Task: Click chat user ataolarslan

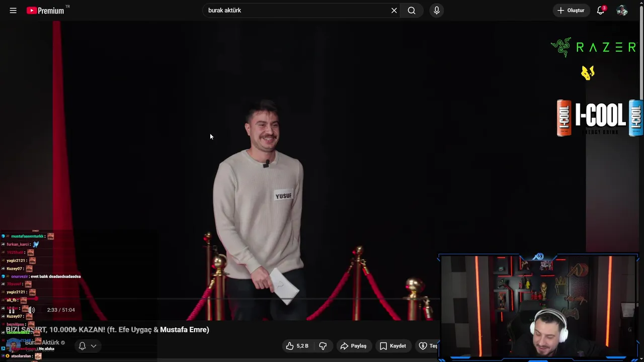Action: [x=21, y=356]
